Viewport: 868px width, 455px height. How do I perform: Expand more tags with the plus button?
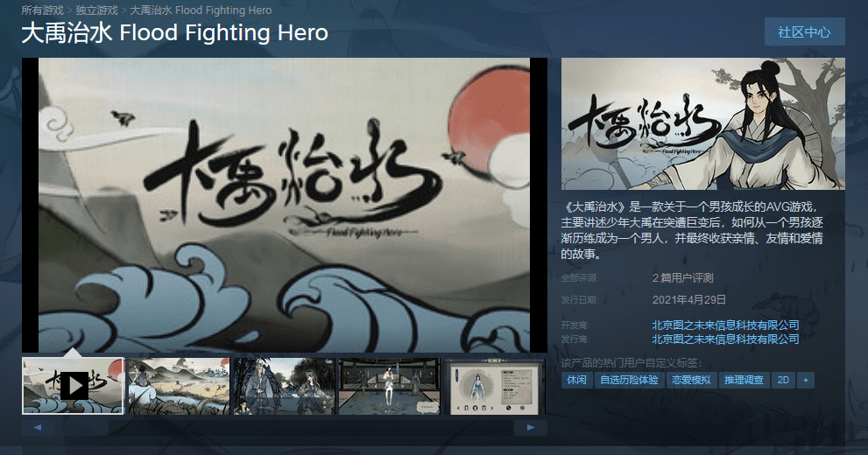806,381
